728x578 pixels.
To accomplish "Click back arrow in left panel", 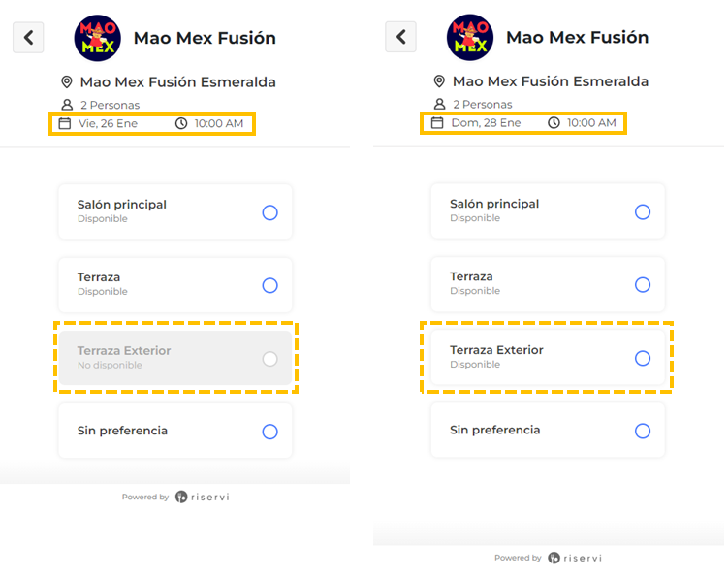I will tap(28, 37).
